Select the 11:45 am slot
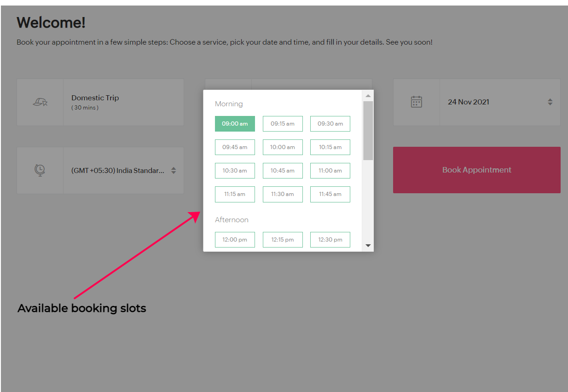Image resolution: width=568 pixels, height=392 pixels. [330, 194]
